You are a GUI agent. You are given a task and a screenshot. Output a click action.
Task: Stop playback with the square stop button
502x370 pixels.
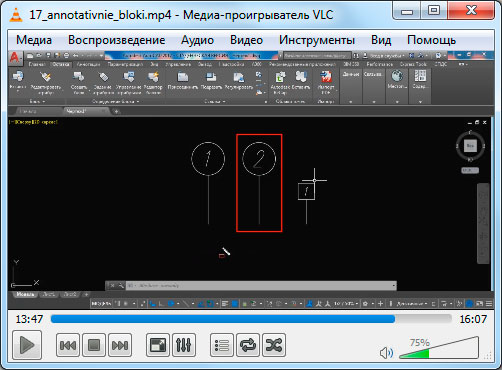(94, 345)
